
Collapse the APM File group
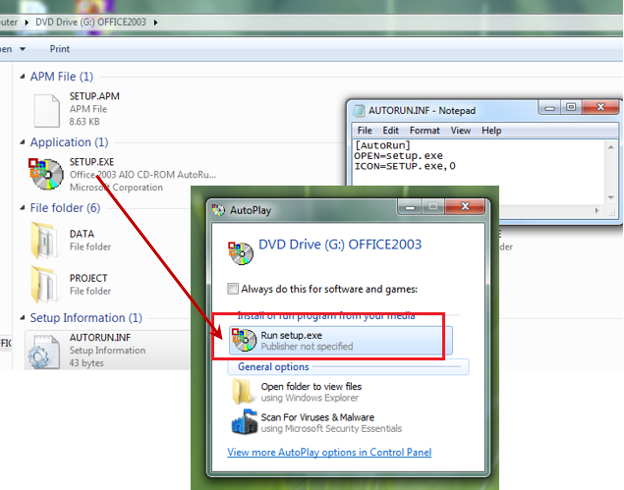[22, 76]
